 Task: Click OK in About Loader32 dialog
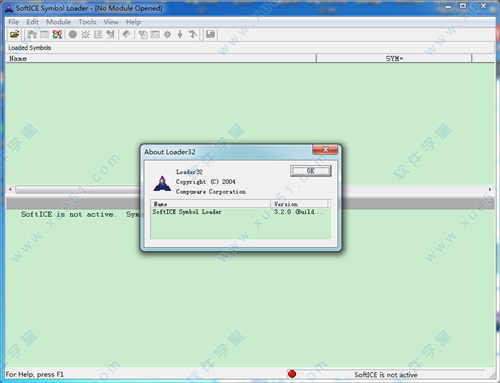coord(311,171)
